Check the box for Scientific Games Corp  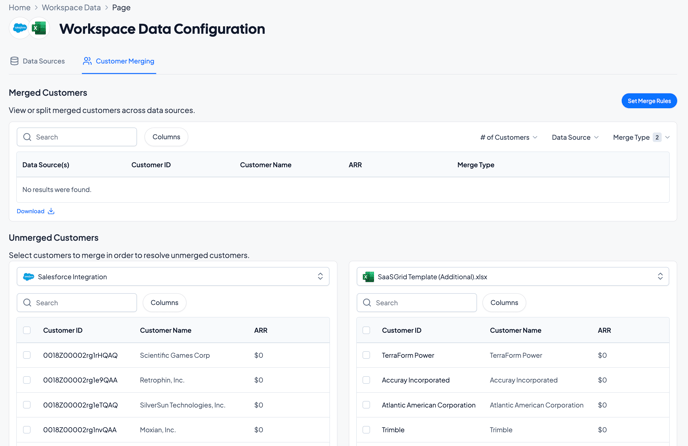tap(27, 355)
